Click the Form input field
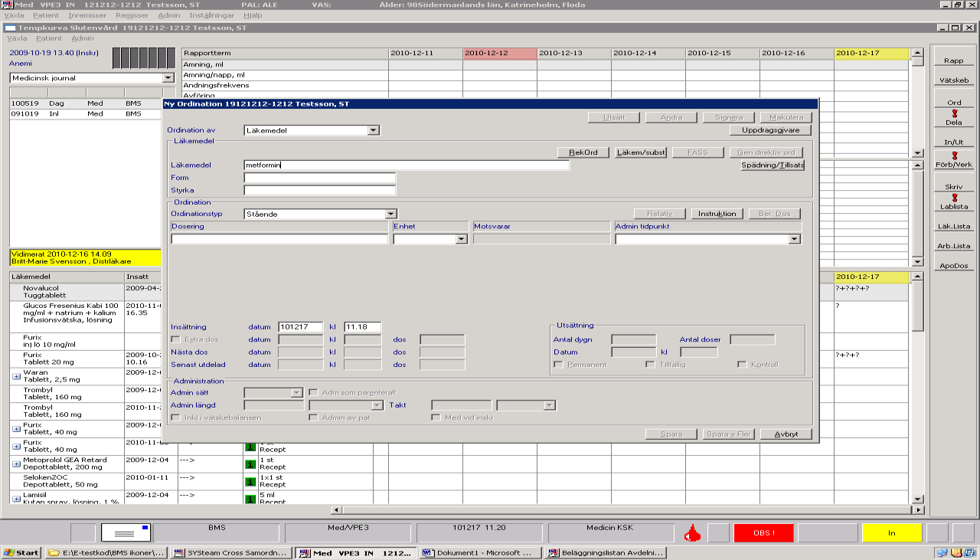The width and height of the screenshot is (980, 560). click(x=320, y=178)
